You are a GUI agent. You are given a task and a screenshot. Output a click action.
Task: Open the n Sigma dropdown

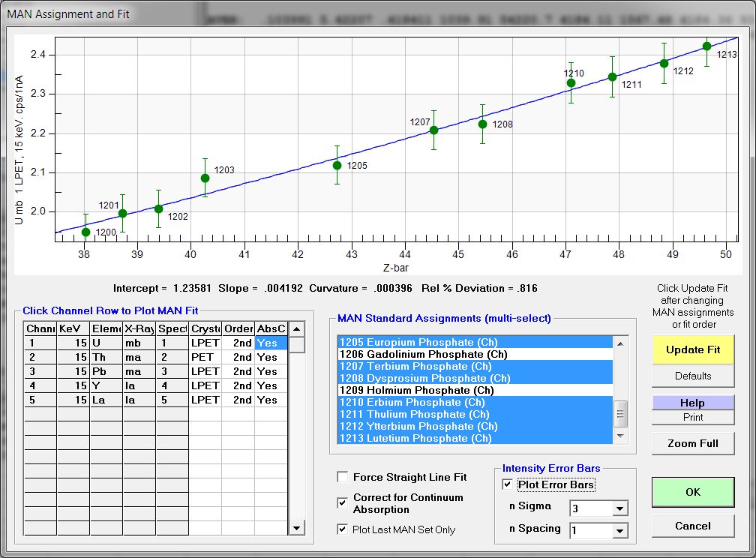pyautogui.click(x=619, y=509)
